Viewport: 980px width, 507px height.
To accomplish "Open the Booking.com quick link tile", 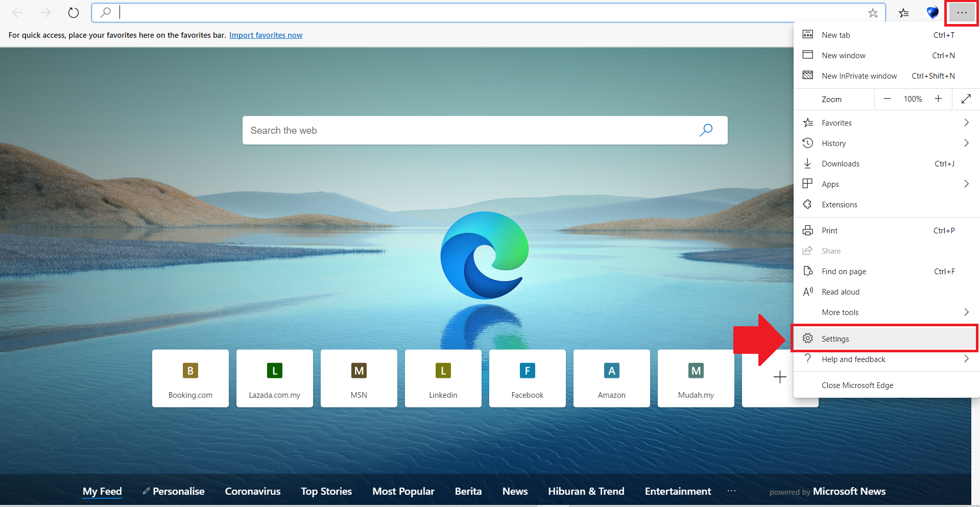I will pos(190,378).
